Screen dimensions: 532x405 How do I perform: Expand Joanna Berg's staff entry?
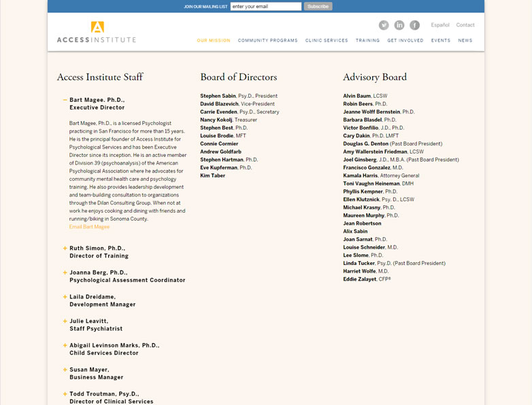(x=65, y=272)
